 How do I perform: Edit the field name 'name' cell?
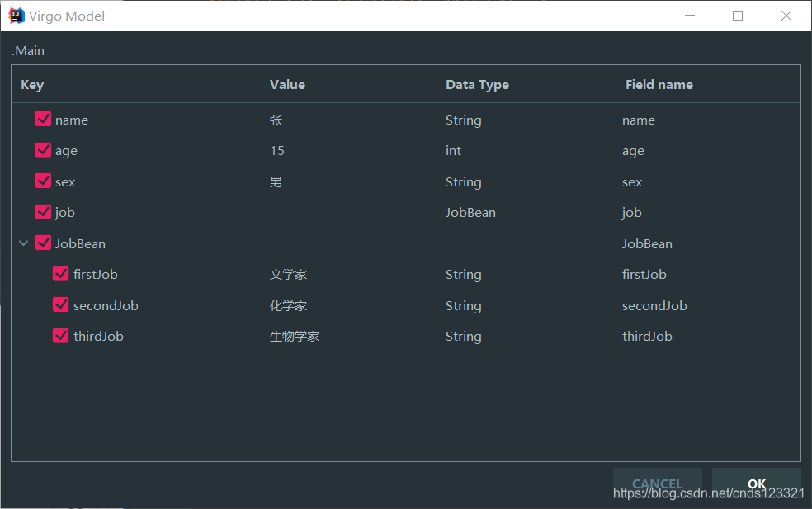point(639,120)
